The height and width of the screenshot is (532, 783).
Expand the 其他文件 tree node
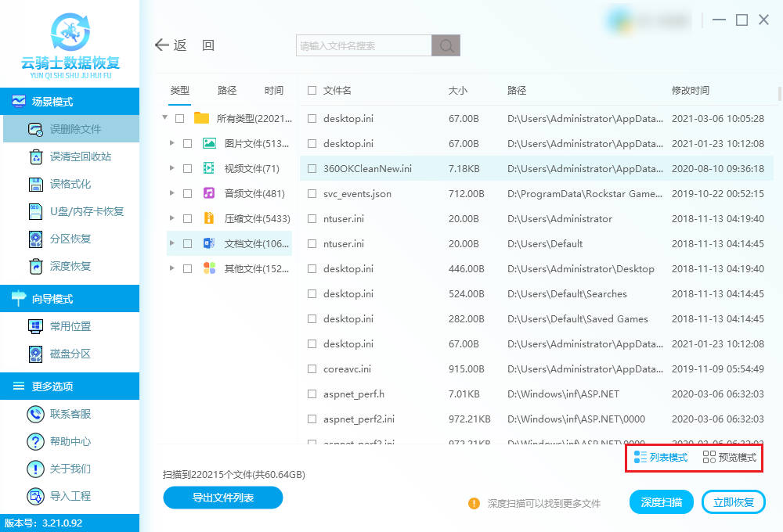point(171,268)
